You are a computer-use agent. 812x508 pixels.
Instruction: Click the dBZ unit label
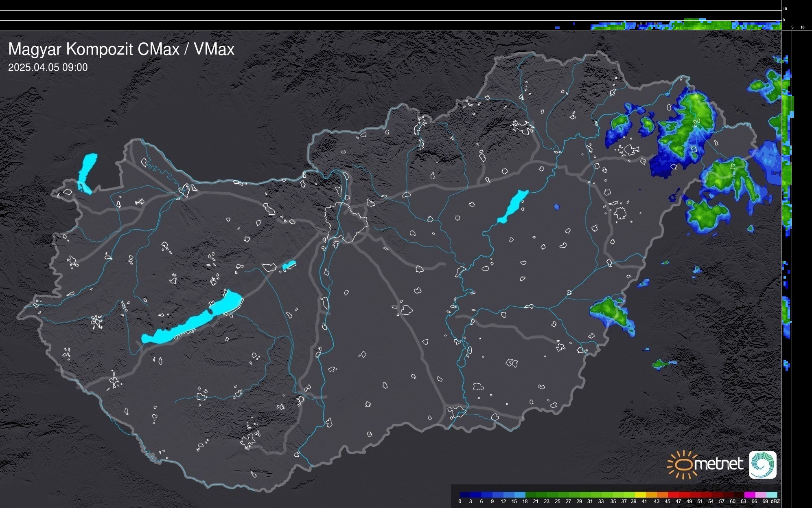click(x=775, y=501)
